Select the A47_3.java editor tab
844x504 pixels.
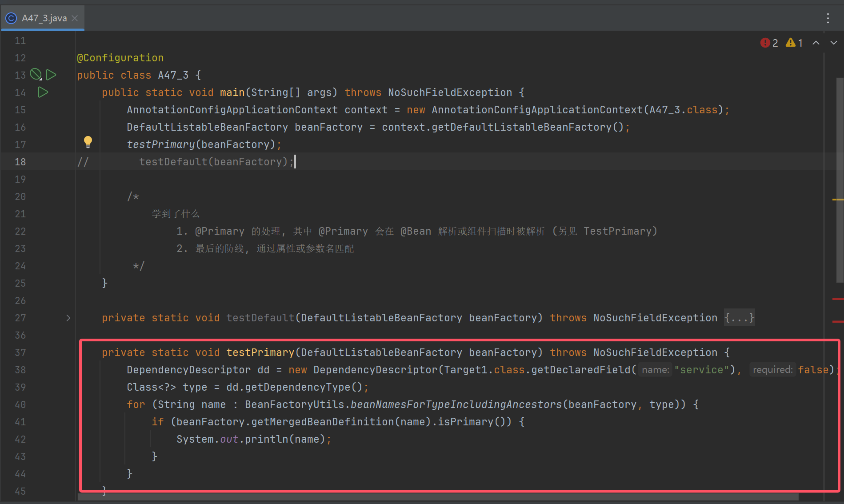42,18
